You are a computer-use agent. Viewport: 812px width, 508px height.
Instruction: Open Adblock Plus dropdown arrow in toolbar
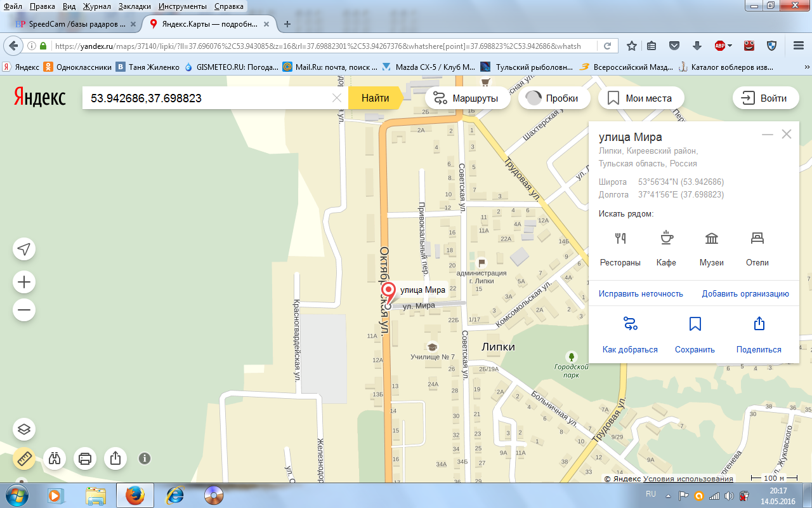[x=730, y=46]
